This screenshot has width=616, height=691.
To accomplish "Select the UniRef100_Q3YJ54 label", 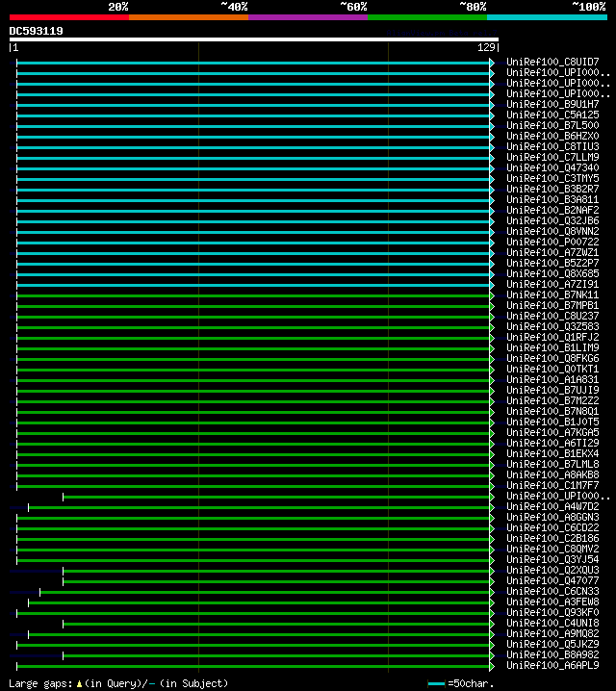I will pyautogui.click(x=552, y=559).
